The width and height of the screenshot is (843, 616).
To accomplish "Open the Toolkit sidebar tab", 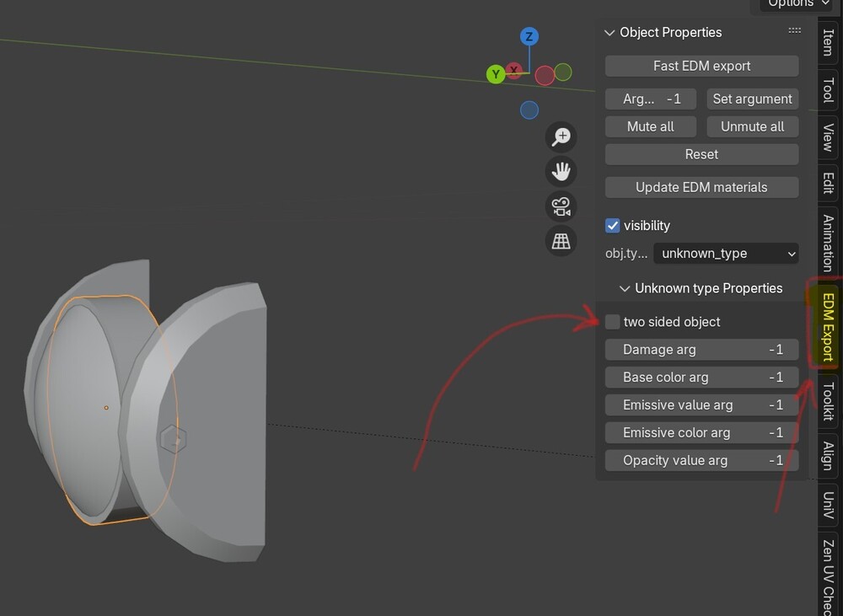I will 829,401.
